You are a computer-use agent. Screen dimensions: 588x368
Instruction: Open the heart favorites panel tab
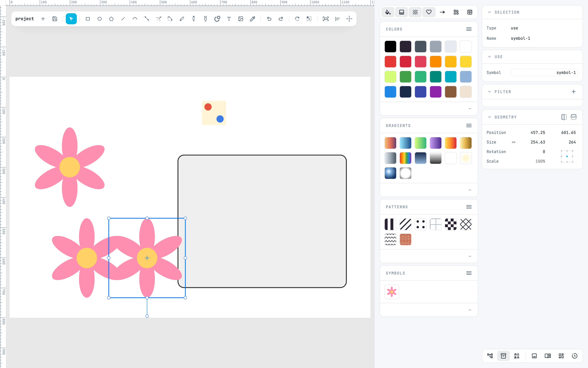(x=429, y=12)
